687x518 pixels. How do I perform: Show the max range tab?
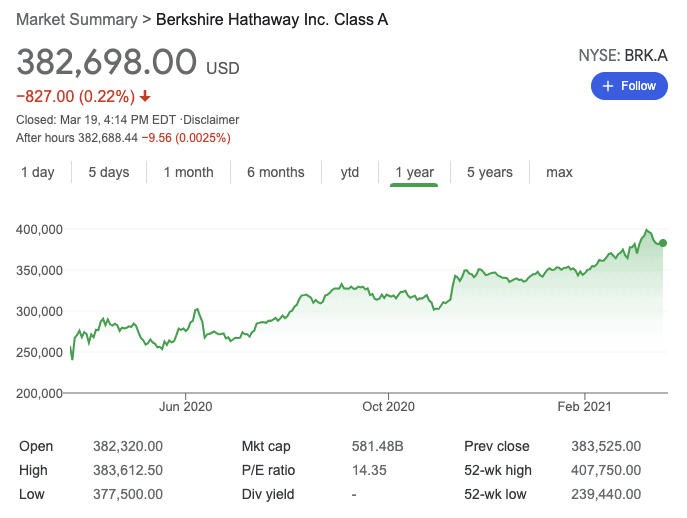[x=559, y=172]
